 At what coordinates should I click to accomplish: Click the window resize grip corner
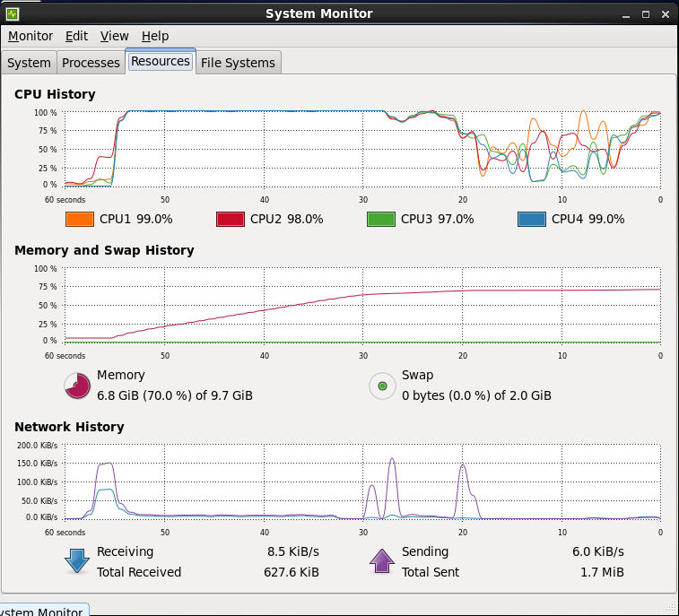point(671,605)
